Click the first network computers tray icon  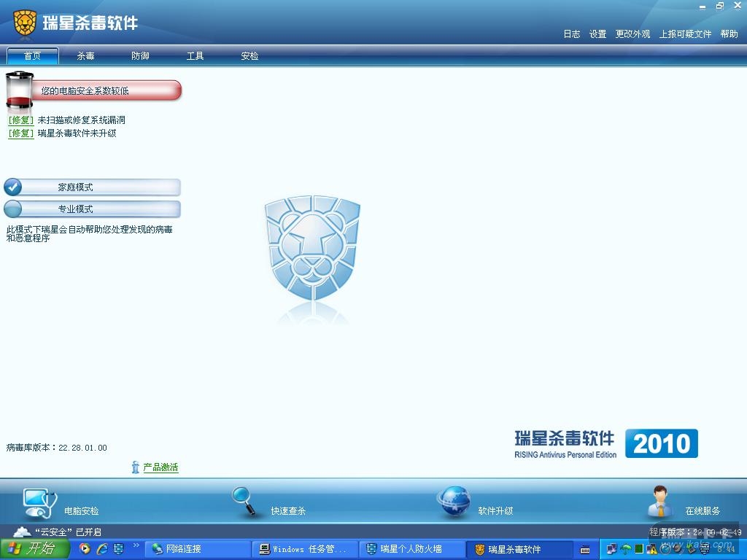612,550
